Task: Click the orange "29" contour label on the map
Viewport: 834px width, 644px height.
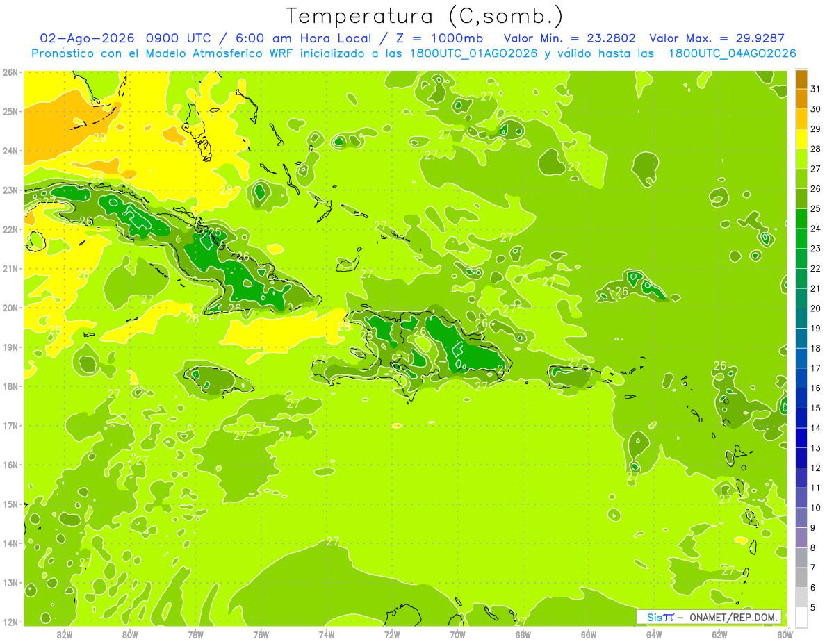Action: (99, 138)
